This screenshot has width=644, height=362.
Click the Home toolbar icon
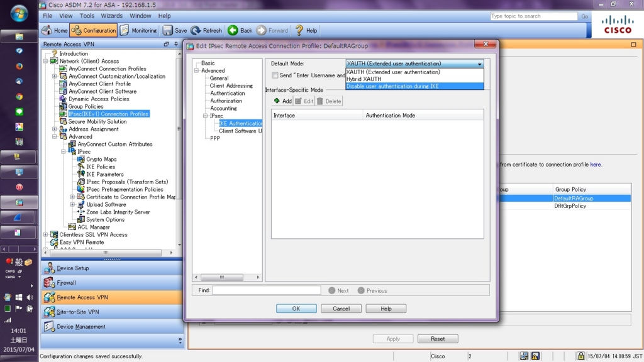coord(47,30)
